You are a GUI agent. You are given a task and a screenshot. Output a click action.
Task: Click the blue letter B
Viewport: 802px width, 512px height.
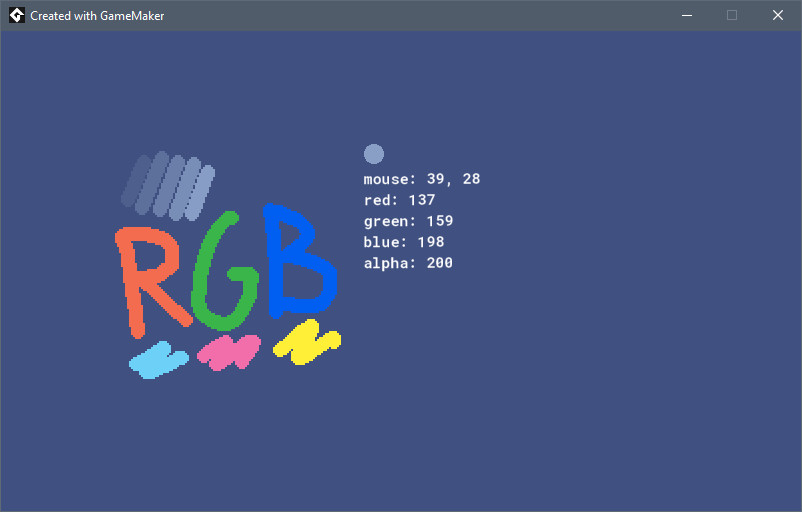click(300, 260)
